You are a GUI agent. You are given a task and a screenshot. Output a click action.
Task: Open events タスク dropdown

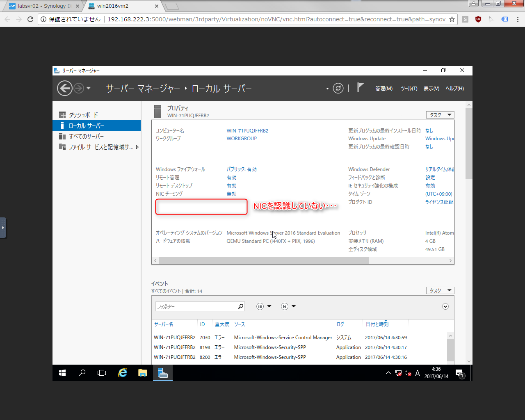440,290
